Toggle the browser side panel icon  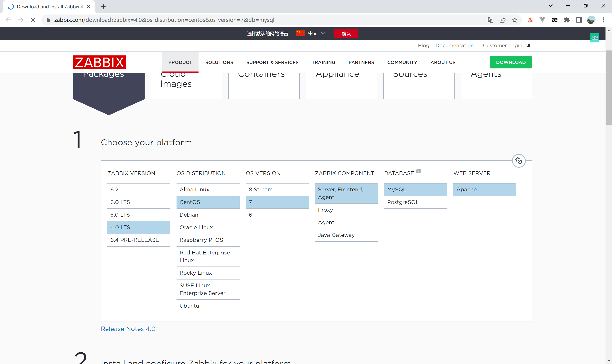pos(579,20)
